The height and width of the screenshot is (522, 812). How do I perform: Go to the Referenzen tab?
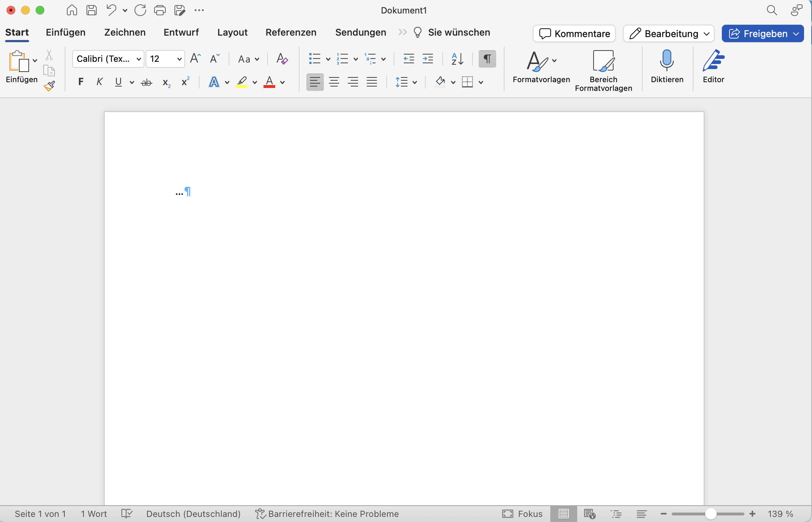pyautogui.click(x=291, y=32)
